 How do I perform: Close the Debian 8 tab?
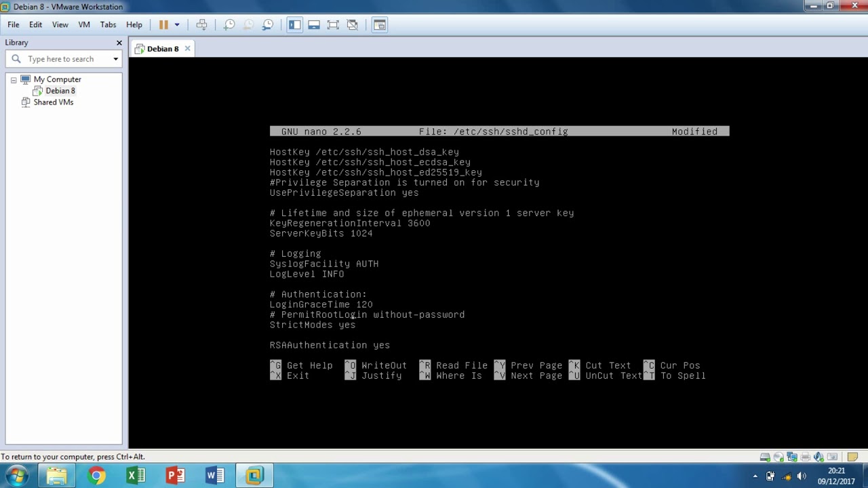pyautogui.click(x=187, y=49)
